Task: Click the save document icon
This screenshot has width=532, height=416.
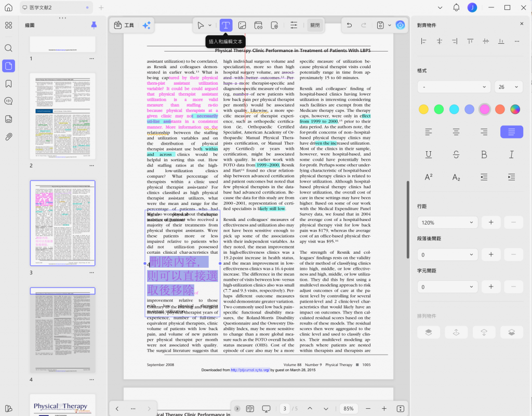Action: [380, 25]
